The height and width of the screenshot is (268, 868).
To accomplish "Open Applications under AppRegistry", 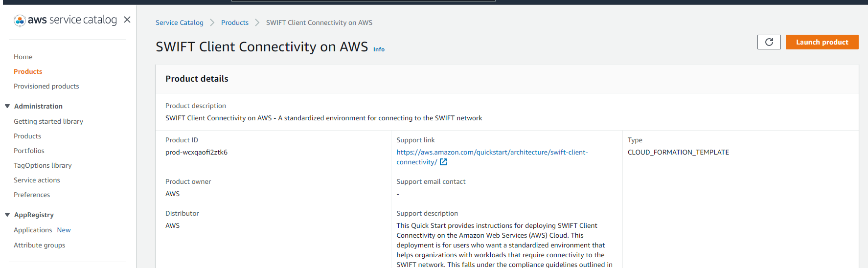I will coord(33,230).
